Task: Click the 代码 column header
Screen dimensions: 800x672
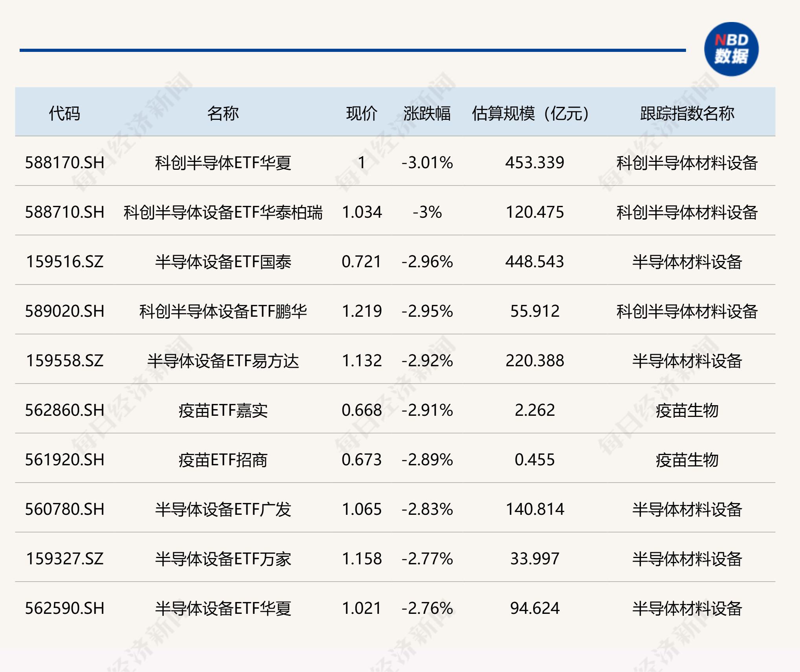Action: [64, 114]
